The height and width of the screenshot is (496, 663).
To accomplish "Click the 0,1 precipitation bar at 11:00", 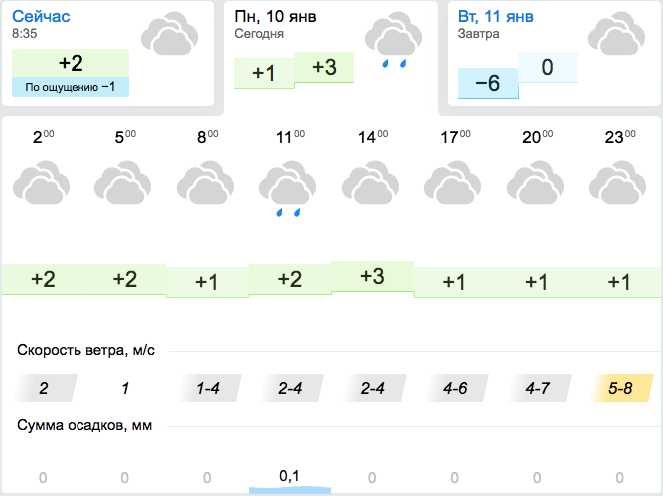I will coord(289,477).
